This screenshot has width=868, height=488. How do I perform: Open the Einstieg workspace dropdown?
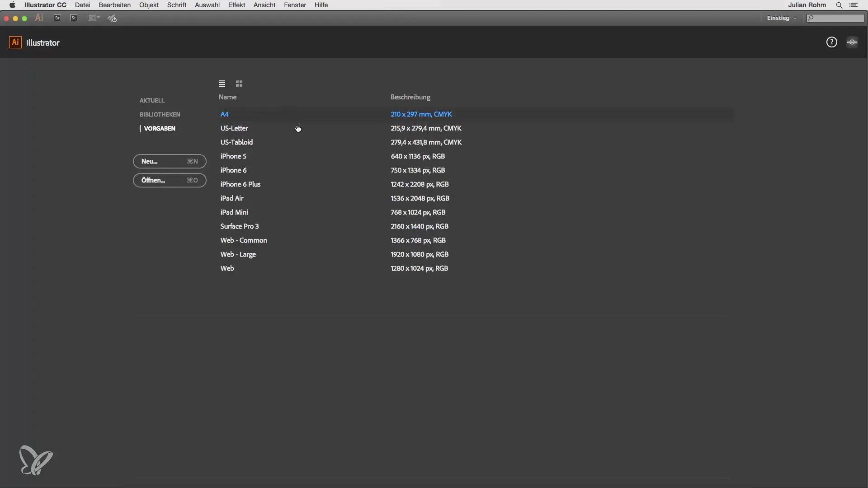[782, 18]
